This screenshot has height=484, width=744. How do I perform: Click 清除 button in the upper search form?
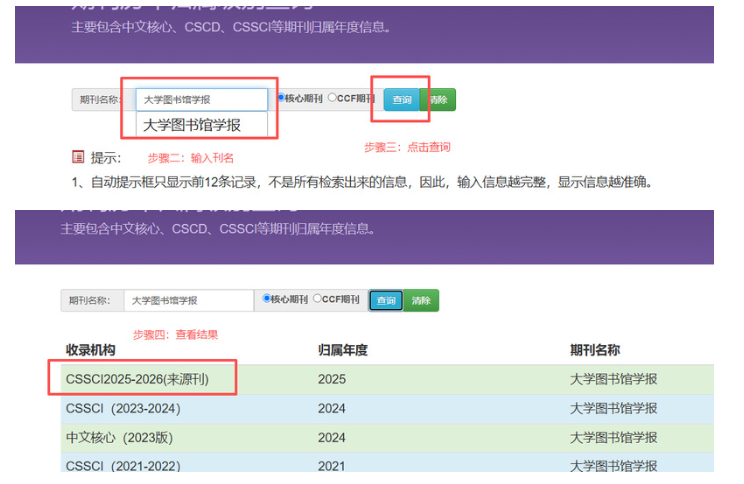coord(438,100)
